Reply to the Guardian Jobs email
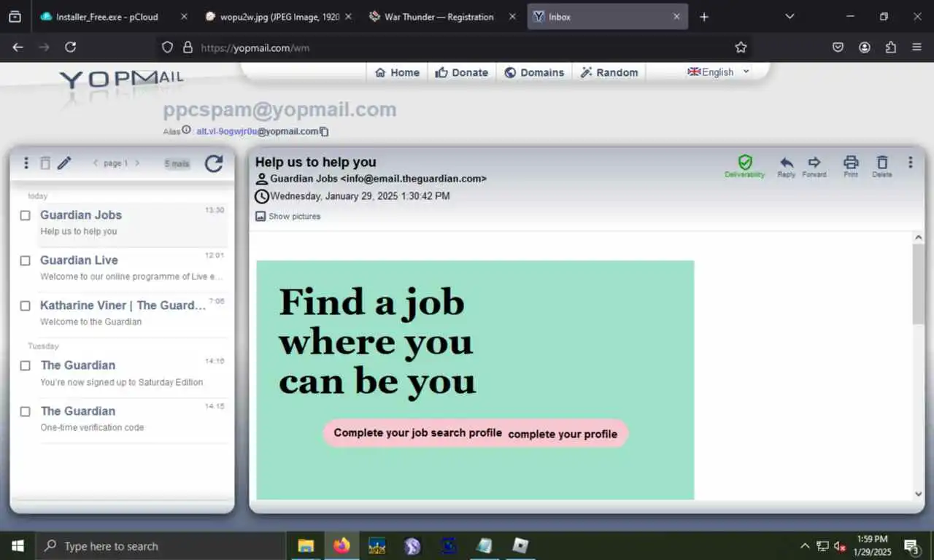 786,166
